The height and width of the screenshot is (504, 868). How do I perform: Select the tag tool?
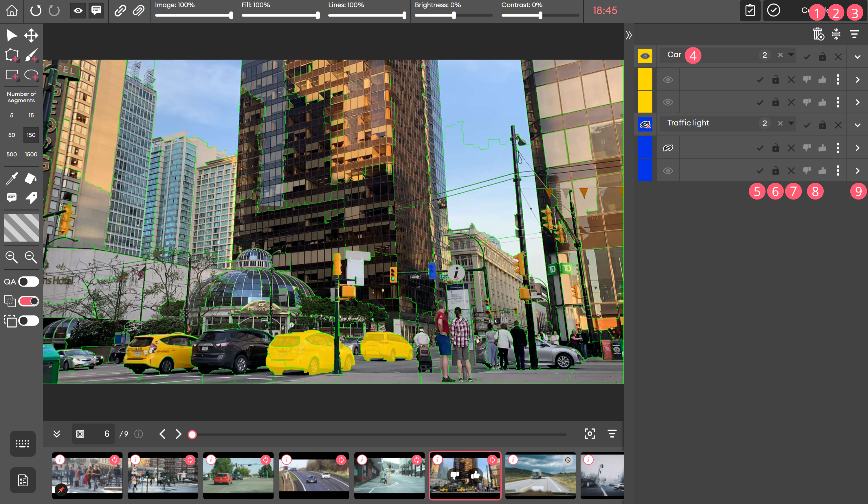(31, 197)
